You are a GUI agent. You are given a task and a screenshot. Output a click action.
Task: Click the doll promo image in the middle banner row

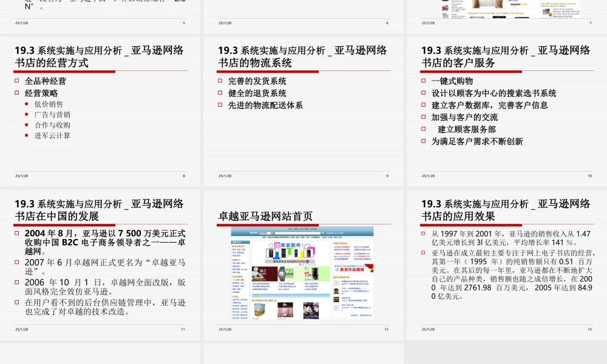point(256,273)
